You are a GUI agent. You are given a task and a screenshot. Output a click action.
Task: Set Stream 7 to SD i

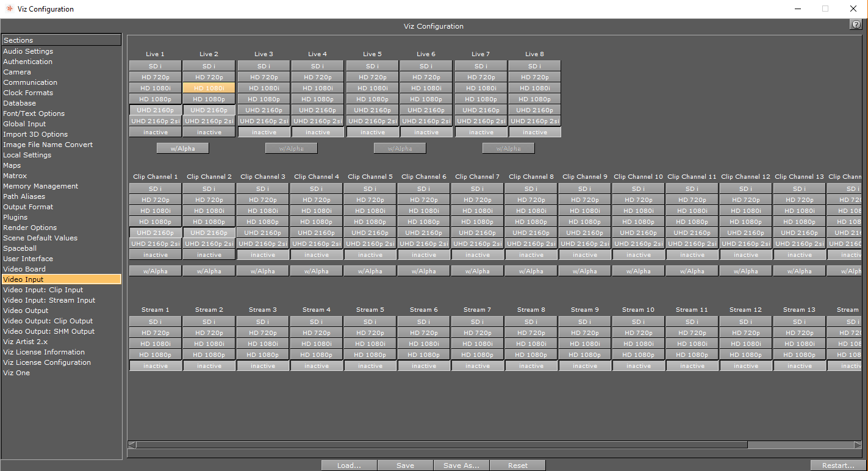(x=477, y=322)
